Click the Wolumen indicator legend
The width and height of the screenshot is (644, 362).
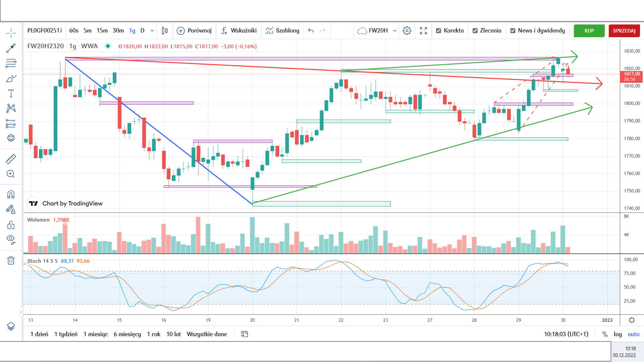(x=38, y=220)
